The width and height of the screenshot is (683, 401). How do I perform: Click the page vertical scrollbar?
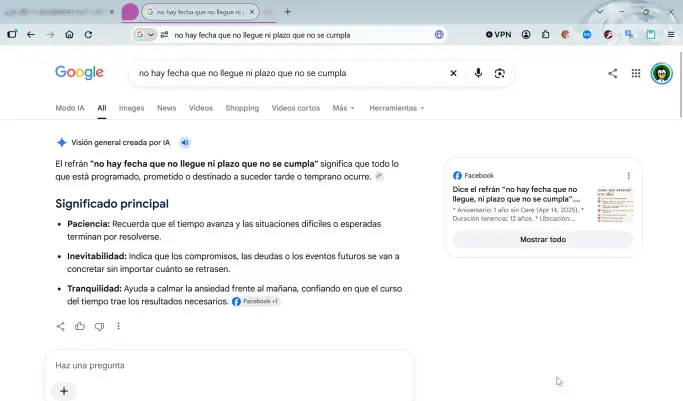coord(680,85)
